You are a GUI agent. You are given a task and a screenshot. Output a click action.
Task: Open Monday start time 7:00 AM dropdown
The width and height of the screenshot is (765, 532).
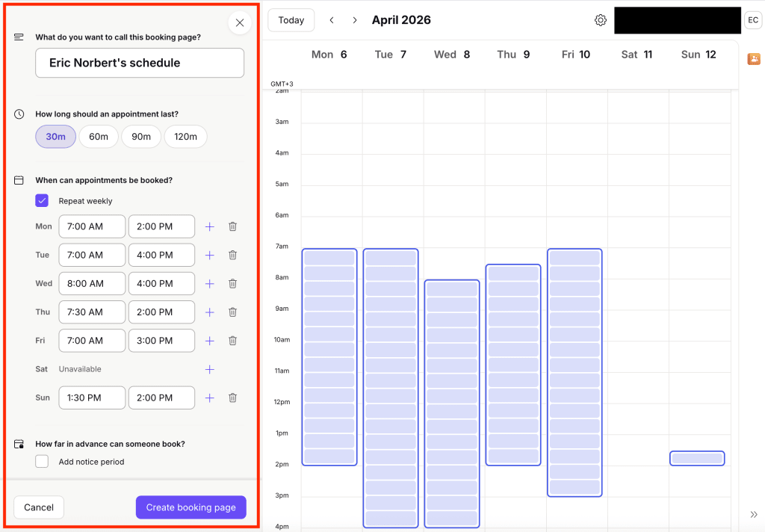(x=92, y=226)
